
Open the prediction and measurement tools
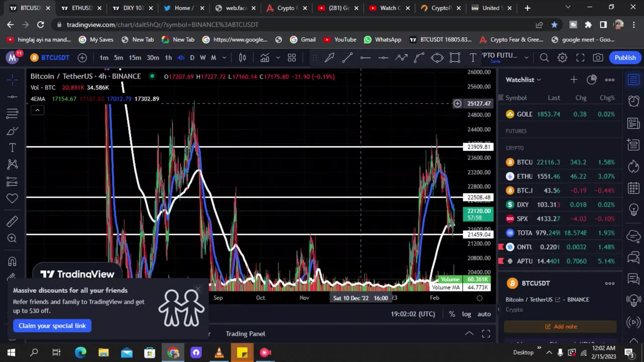coord(13,182)
